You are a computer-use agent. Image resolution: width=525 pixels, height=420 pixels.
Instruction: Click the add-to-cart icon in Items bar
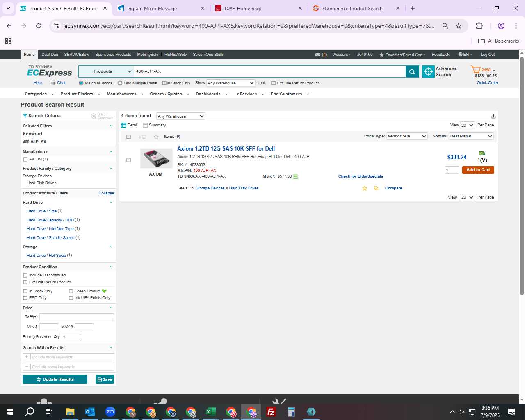point(142,137)
